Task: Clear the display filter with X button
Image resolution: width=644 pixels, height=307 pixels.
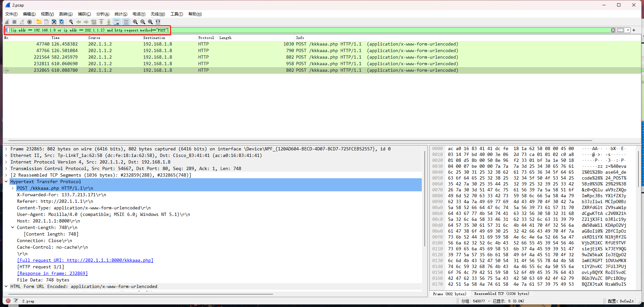Action: (x=613, y=30)
